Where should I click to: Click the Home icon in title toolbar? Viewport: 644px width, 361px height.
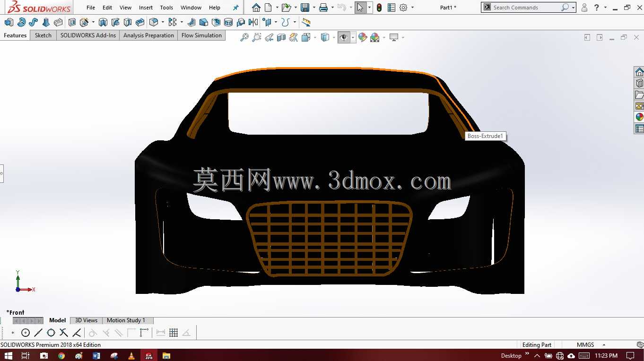[x=256, y=8]
